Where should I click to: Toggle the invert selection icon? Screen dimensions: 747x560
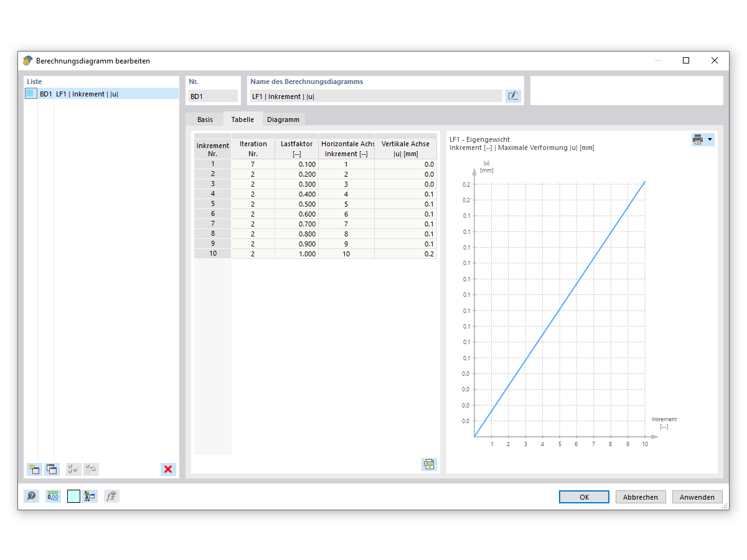tap(91, 469)
